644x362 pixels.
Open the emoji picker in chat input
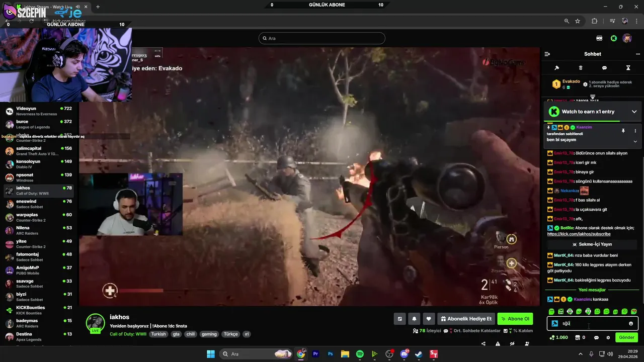pyautogui.click(x=631, y=323)
